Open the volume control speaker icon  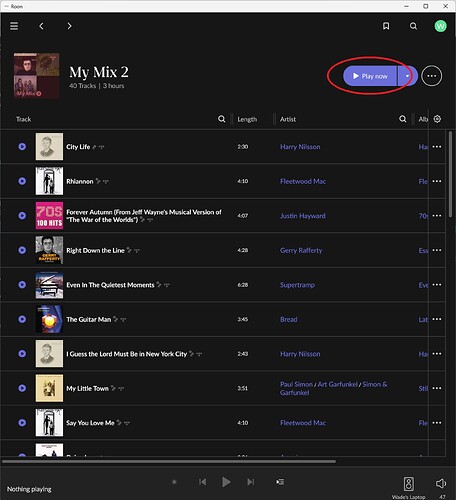[x=441, y=483]
